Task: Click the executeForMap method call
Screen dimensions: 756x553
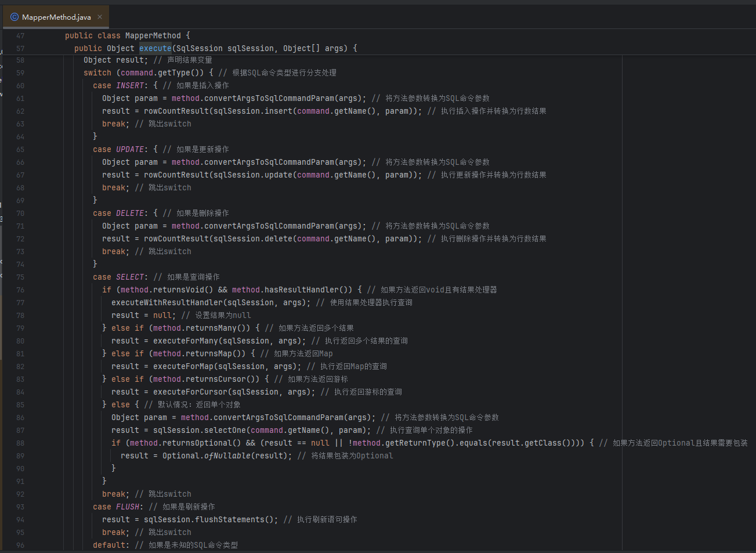Action: [x=183, y=366]
